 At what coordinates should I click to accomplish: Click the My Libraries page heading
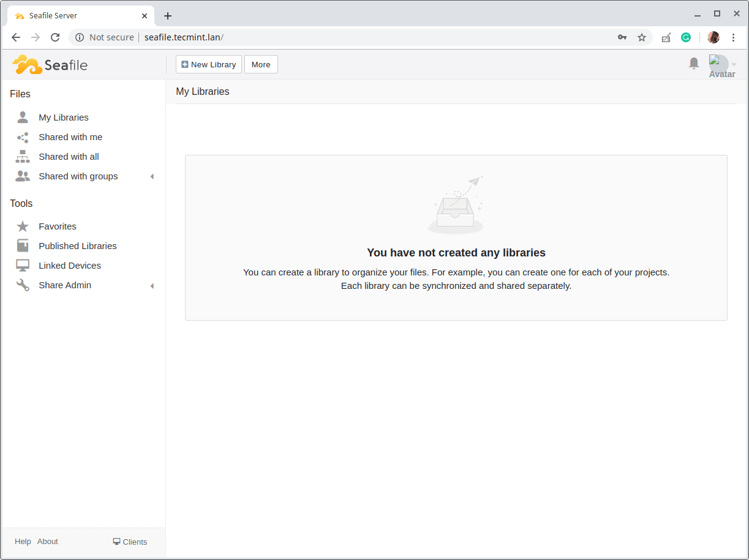(x=203, y=92)
